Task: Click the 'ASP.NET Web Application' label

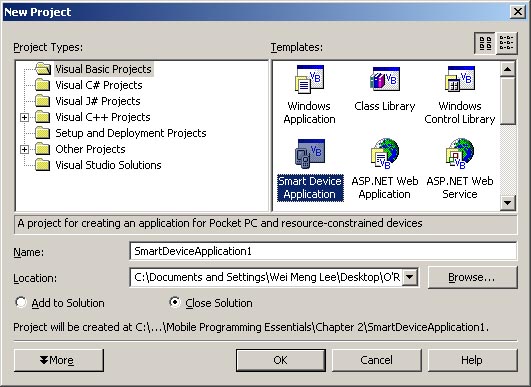Action: click(x=385, y=188)
